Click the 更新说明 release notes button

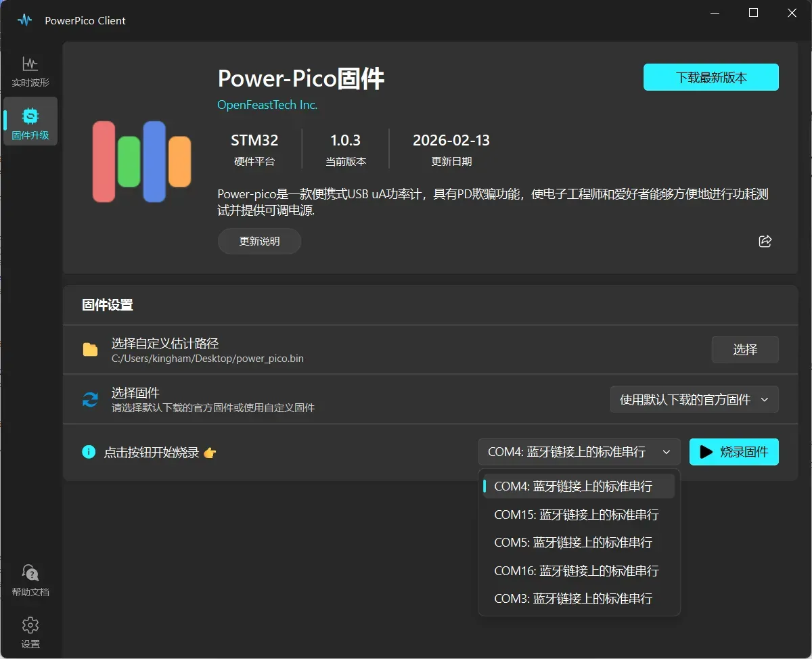[x=259, y=242]
